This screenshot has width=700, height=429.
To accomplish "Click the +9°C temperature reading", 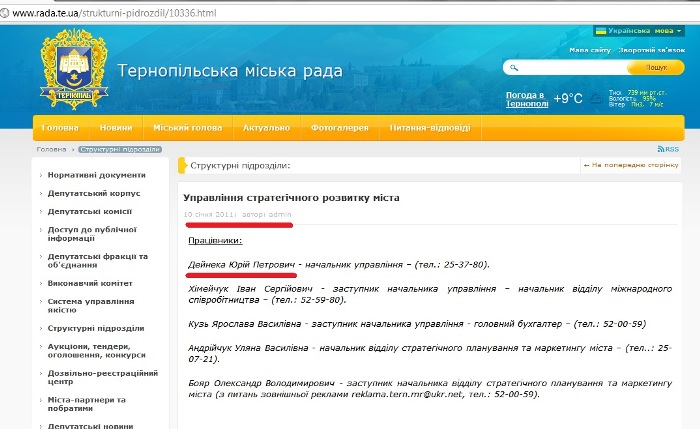I will click(568, 99).
